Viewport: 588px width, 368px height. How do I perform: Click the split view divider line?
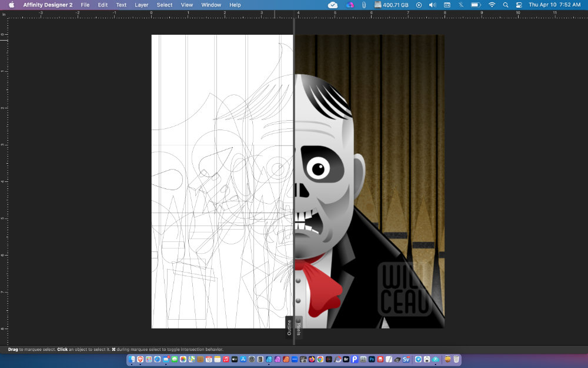click(x=293, y=177)
